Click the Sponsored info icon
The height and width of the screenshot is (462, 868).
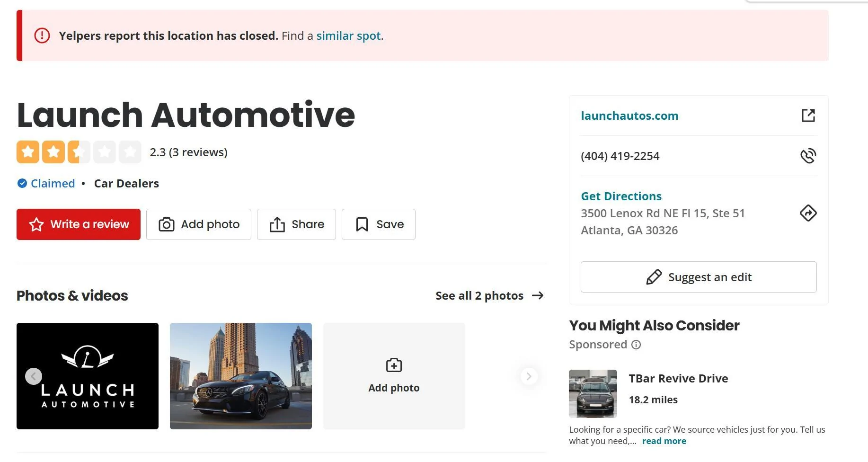(x=636, y=345)
